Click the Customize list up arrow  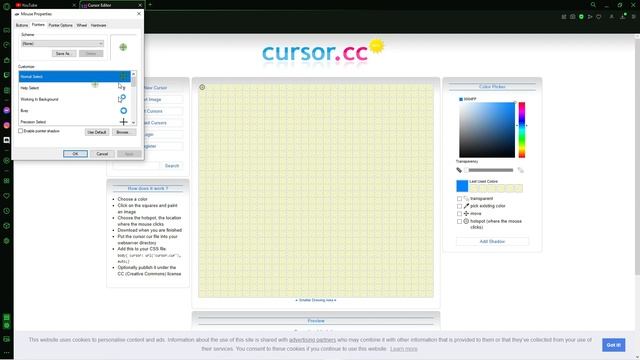pos(133,74)
